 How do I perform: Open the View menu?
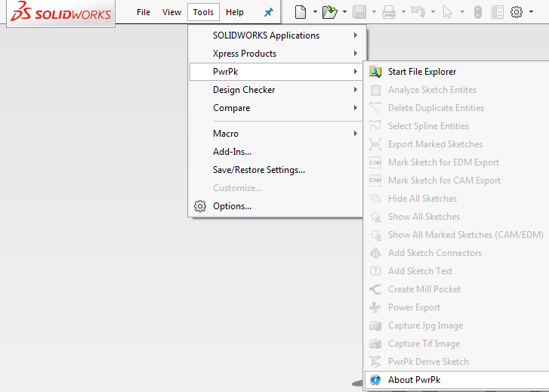pyautogui.click(x=171, y=12)
